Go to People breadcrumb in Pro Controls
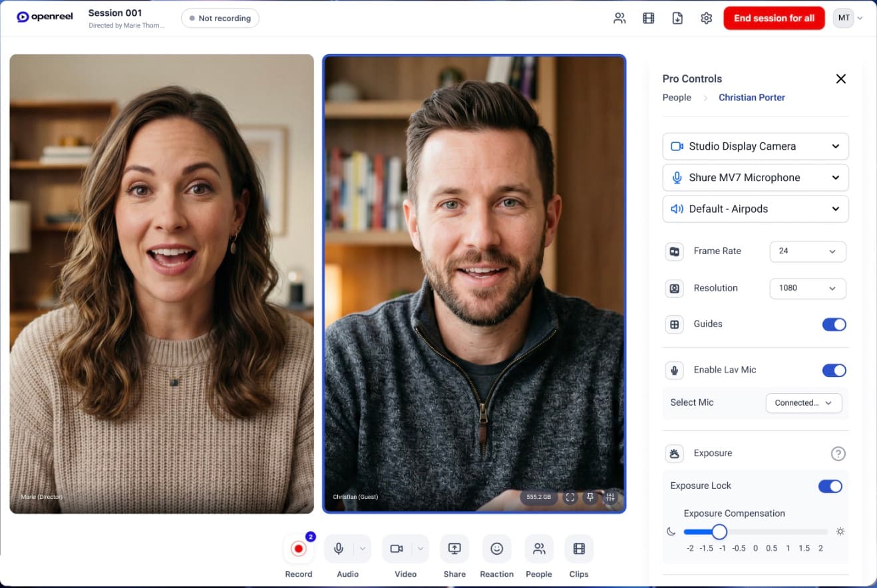877x588 pixels. coord(677,98)
